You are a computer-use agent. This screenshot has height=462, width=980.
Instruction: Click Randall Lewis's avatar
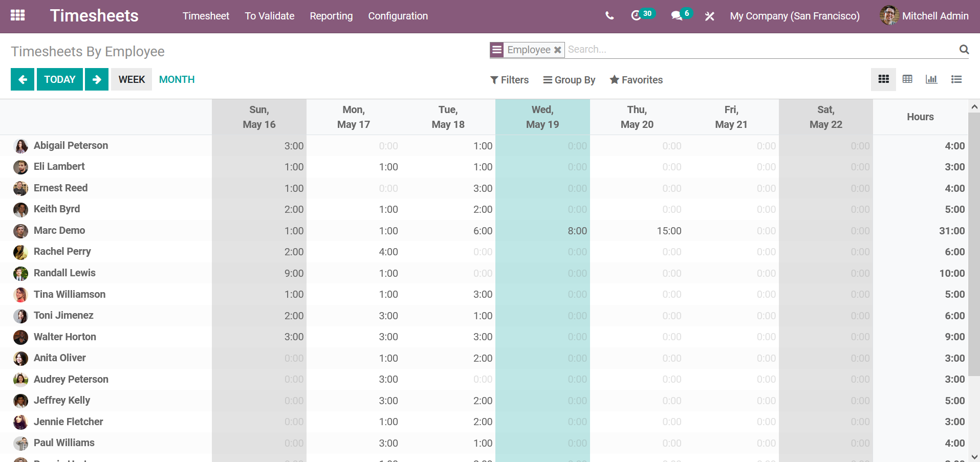[20, 274]
